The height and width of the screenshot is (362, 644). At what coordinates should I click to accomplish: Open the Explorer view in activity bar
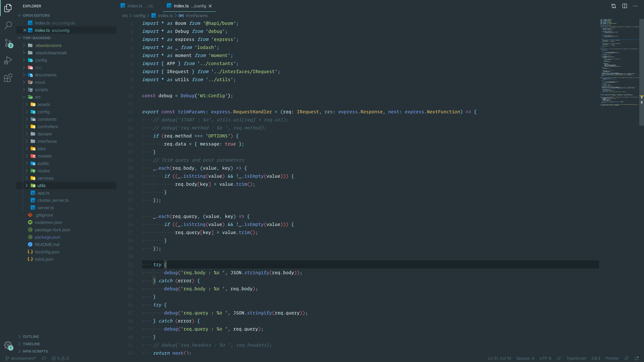pyautogui.click(x=8, y=8)
